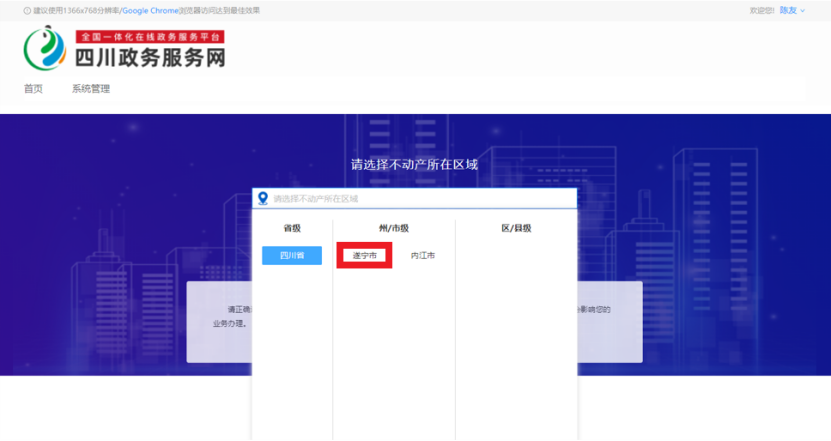Open the 系统管理 menu
The image size is (831, 441).
pos(91,89)
